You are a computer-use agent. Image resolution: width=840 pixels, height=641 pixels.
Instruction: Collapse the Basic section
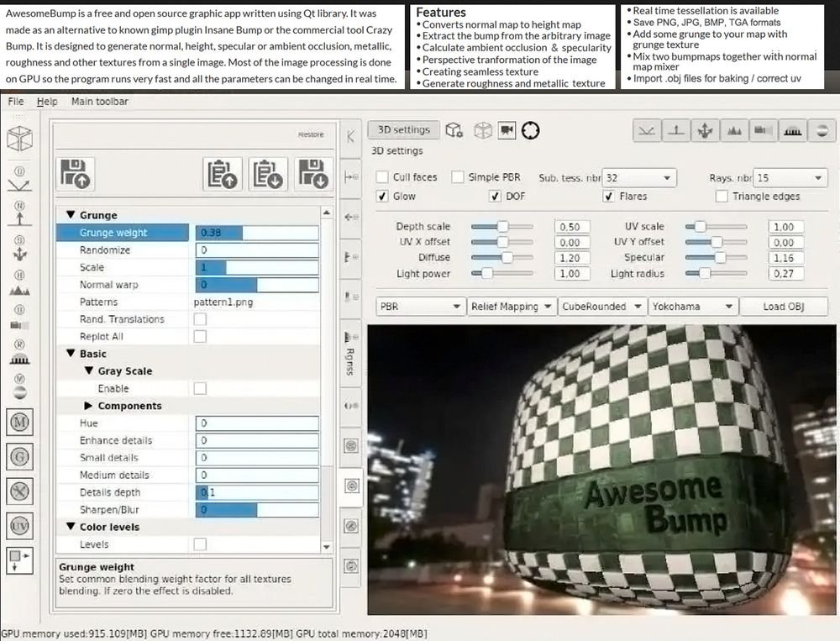pyautogui.click(x=71, y=354)
